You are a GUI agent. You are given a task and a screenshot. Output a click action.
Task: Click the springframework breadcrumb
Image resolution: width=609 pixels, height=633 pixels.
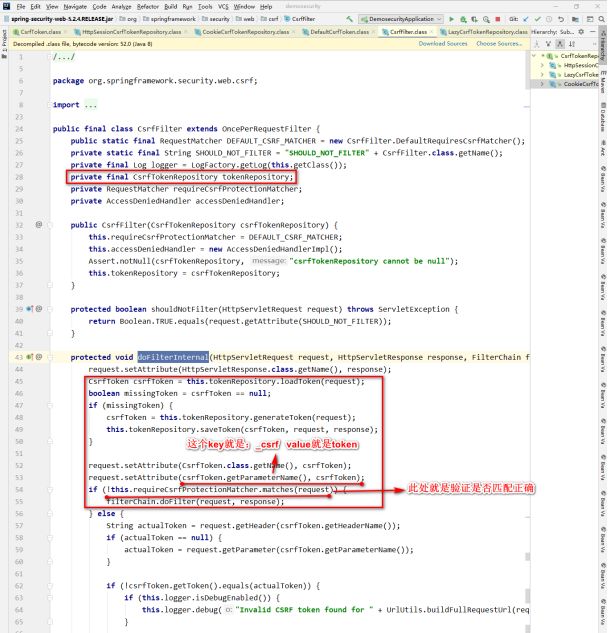170,19
